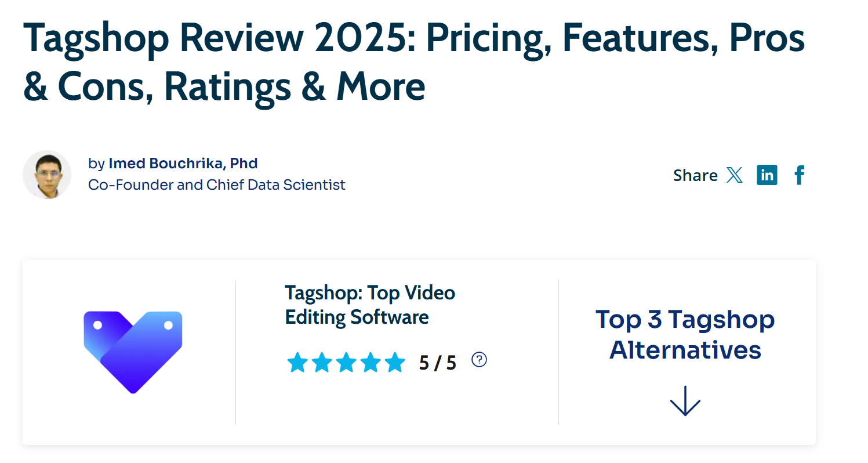Select the fourth rating star

(x=371, y=363)
